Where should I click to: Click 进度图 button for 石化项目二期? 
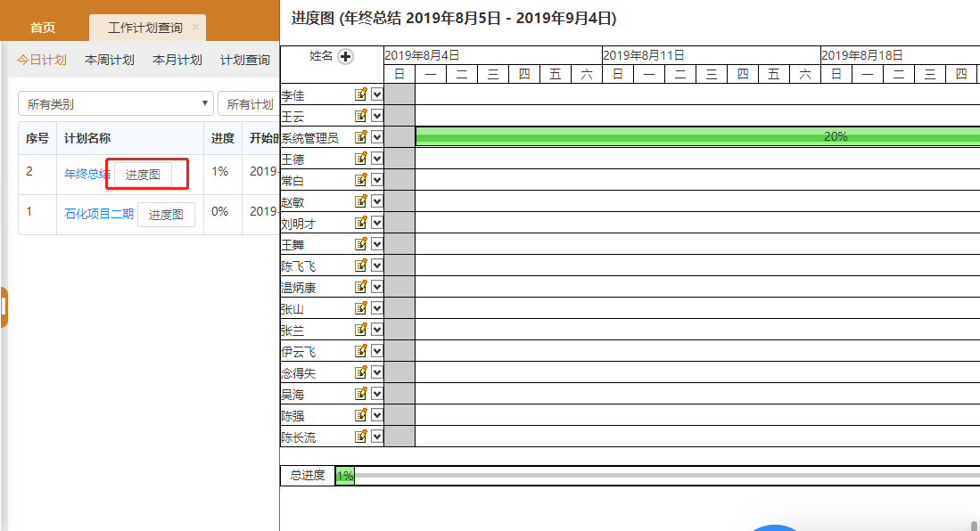tap(166, 215)
